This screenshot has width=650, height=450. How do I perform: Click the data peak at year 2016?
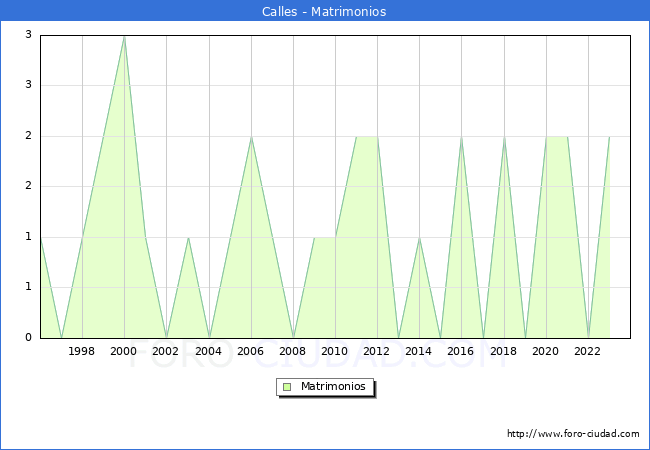(461, 137)
